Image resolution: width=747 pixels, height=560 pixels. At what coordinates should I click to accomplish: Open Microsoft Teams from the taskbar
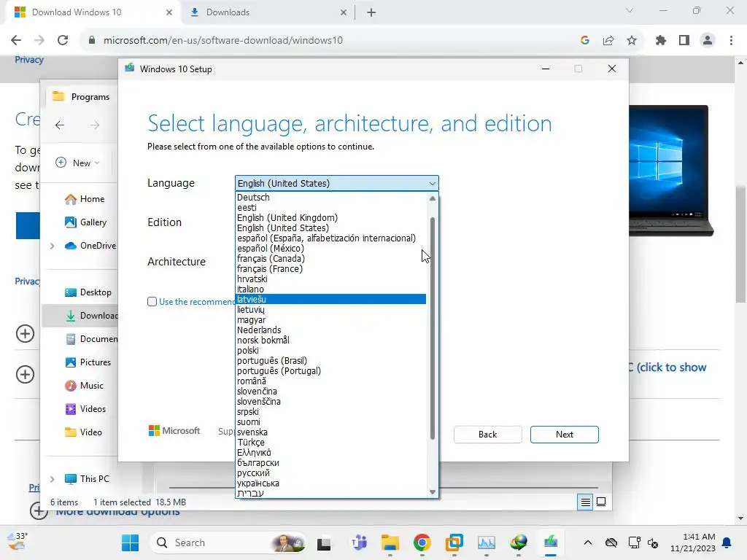[359, 542]
